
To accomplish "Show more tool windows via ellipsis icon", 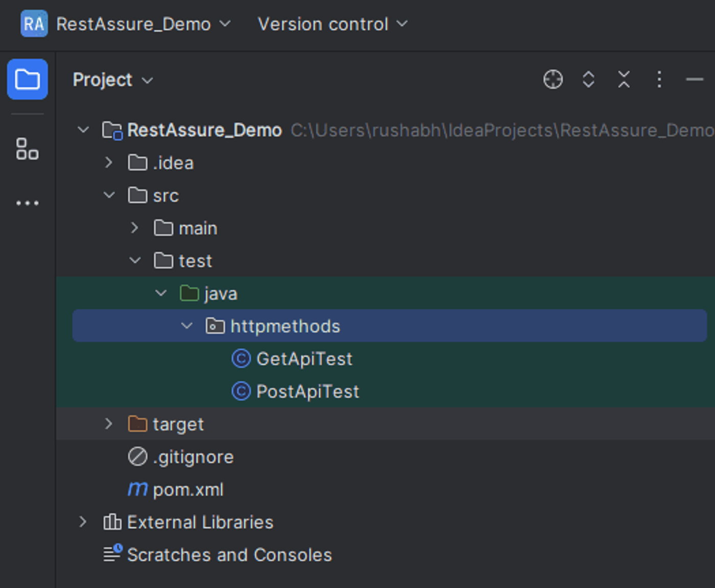I will (x=28, y=203).
